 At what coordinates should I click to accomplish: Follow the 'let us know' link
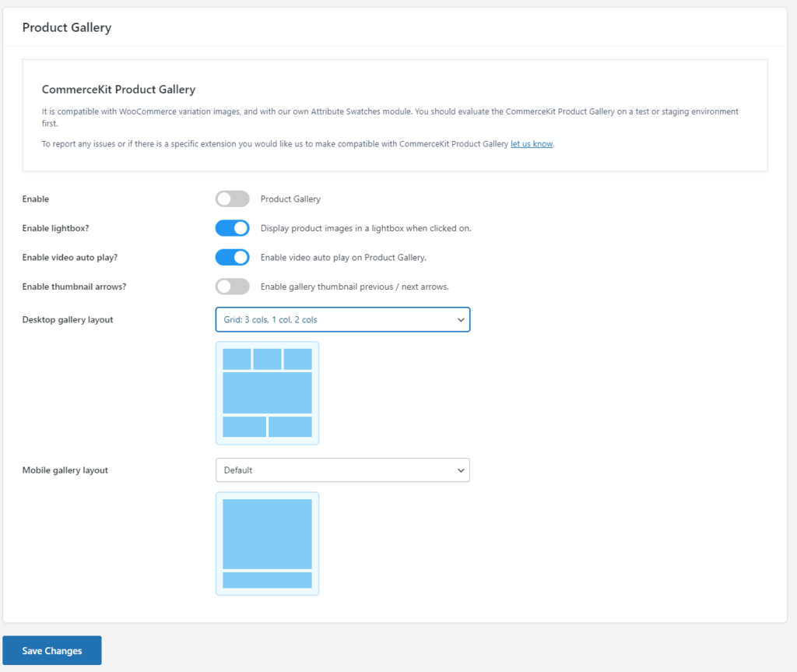pyautogui.click(x=532, y=144)
